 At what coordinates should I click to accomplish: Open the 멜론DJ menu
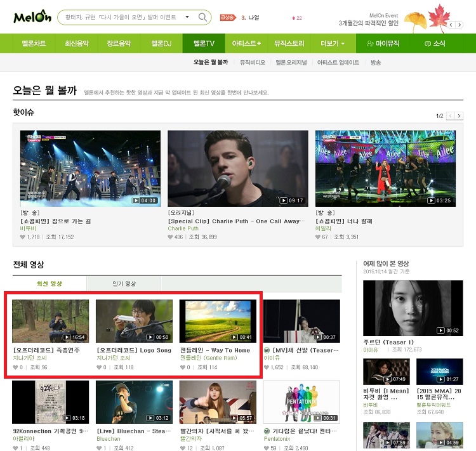click(x=161, y=43)
